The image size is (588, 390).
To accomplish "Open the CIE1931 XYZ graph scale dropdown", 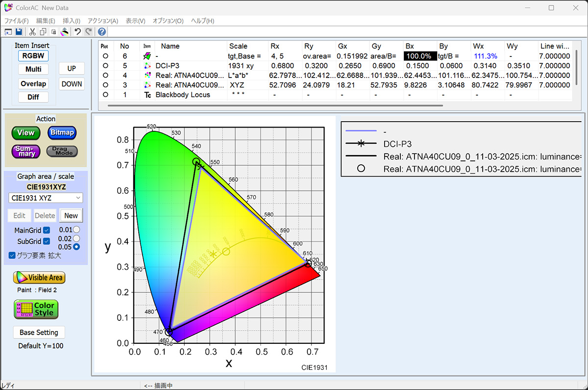I will 46,198.
